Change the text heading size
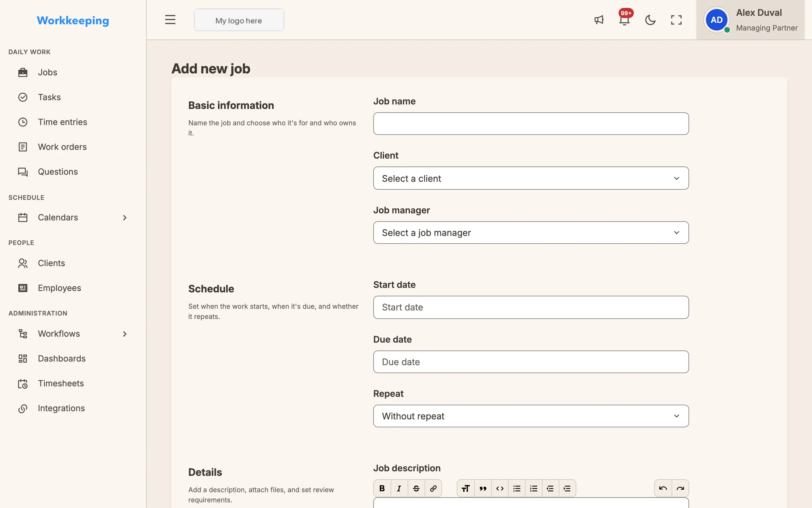Image resolution: width=812 pixels, height=508 pixels. coord(466,488)
